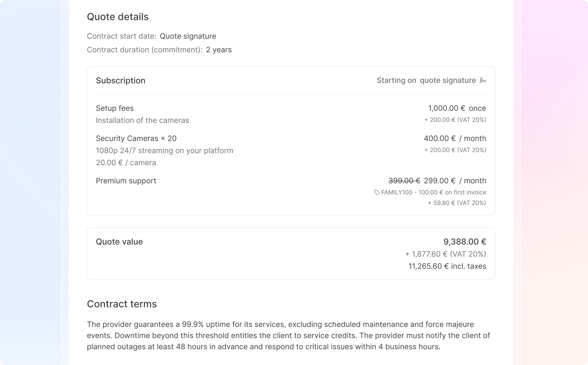Click the 9,388.00 € quote value amount
Screen dimensions: 588x365
point(465,242)
